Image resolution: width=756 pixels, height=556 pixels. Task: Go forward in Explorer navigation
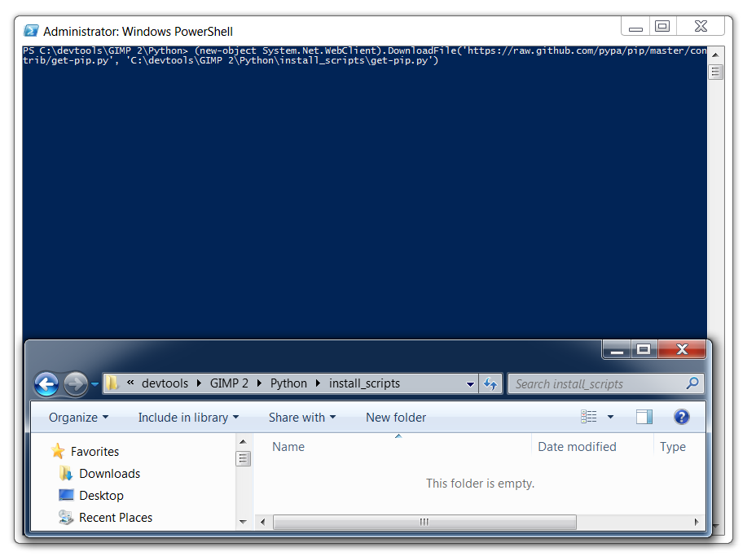tap(76, 384)
